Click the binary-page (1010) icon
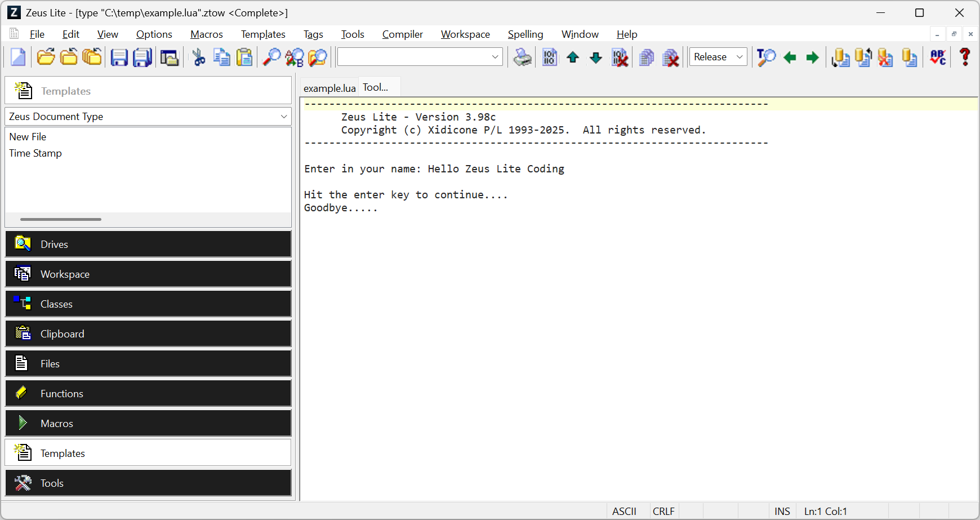 click(x=550, y=57)
